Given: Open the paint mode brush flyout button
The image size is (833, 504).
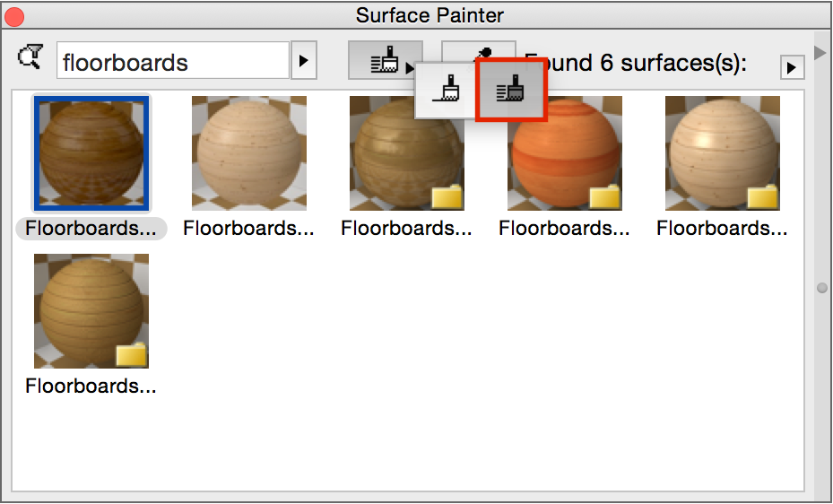Looking at the screenshot, I should pyautogui.click(x=385, y=61).
